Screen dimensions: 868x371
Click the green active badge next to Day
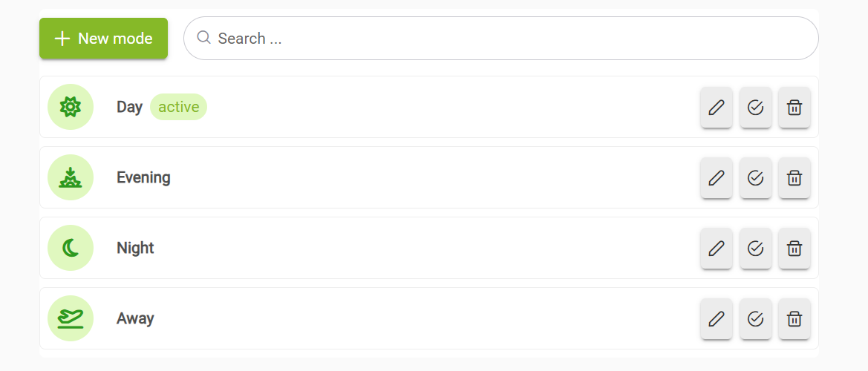(x=178, y=107)
